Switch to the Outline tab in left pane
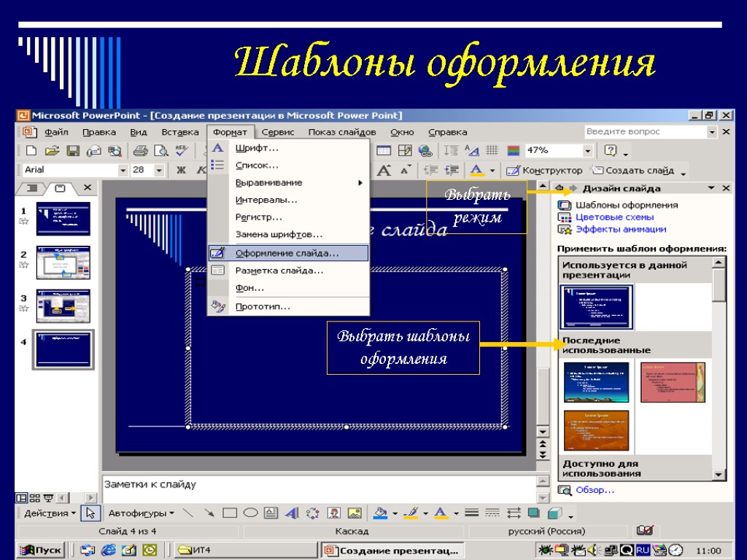 [32, 188]
